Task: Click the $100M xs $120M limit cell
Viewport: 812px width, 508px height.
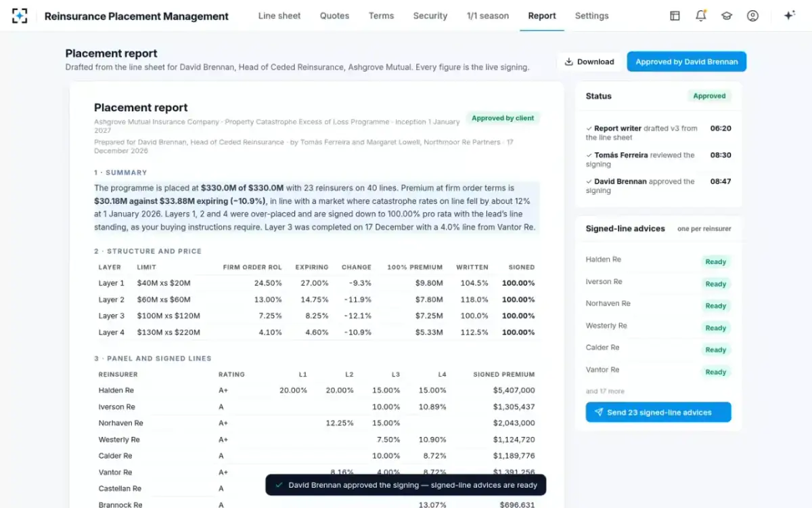Action: pos(168,316)
